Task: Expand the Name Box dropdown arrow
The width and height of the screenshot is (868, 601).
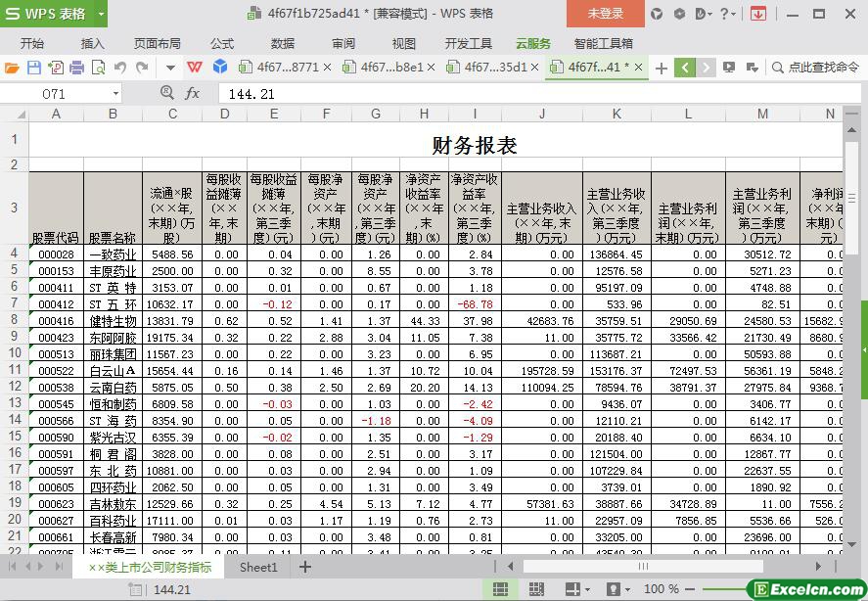Action: pos(115,93)
